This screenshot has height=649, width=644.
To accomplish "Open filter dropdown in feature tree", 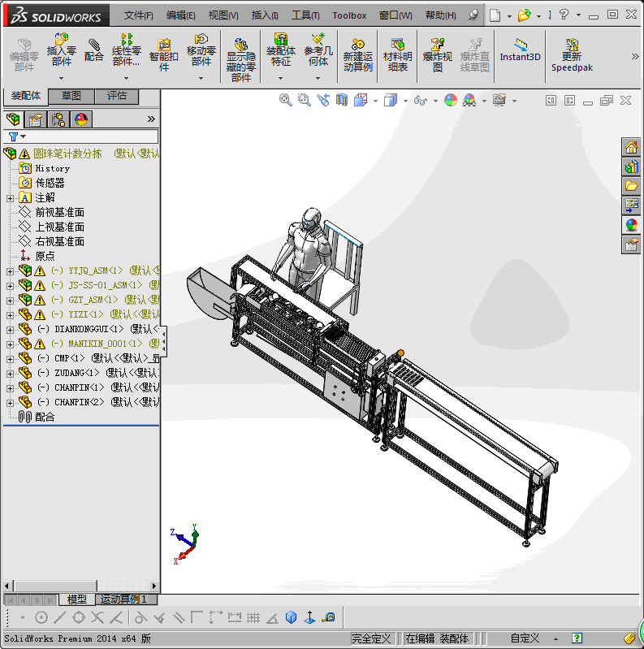I will click(24, 136).
